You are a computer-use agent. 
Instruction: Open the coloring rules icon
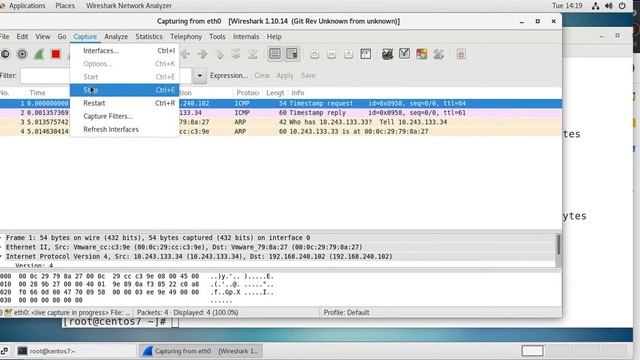click(x=422, y=54)
